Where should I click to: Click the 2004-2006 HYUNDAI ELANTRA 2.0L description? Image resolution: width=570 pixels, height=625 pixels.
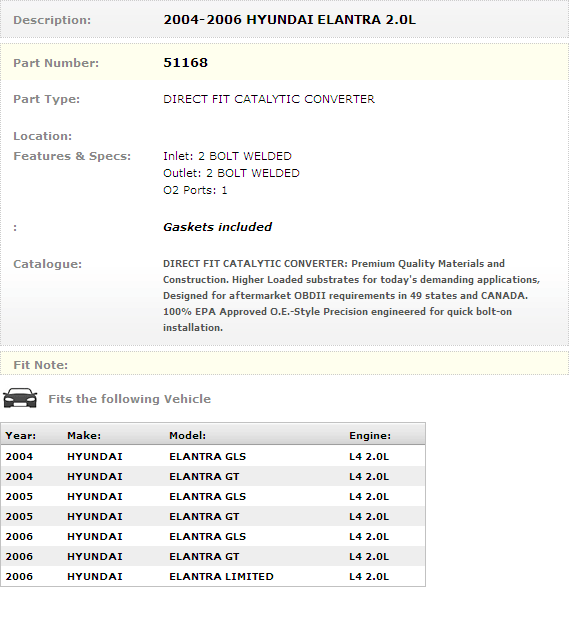click(x=289, y=20)
